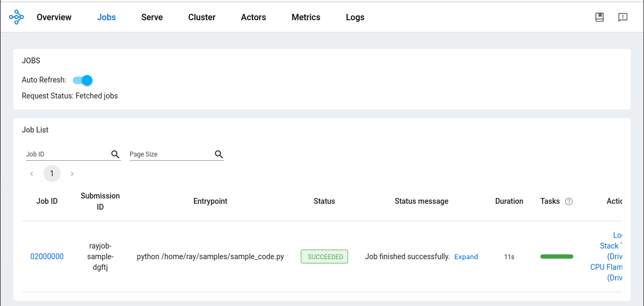
Task: Go to previous page with left chevron
Action: tap(32, 173)
